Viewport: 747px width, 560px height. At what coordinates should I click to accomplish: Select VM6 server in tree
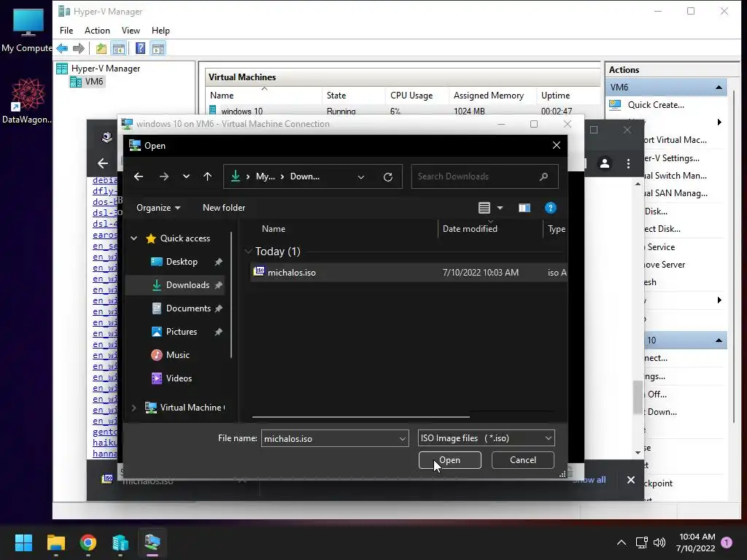click(94, 82)
